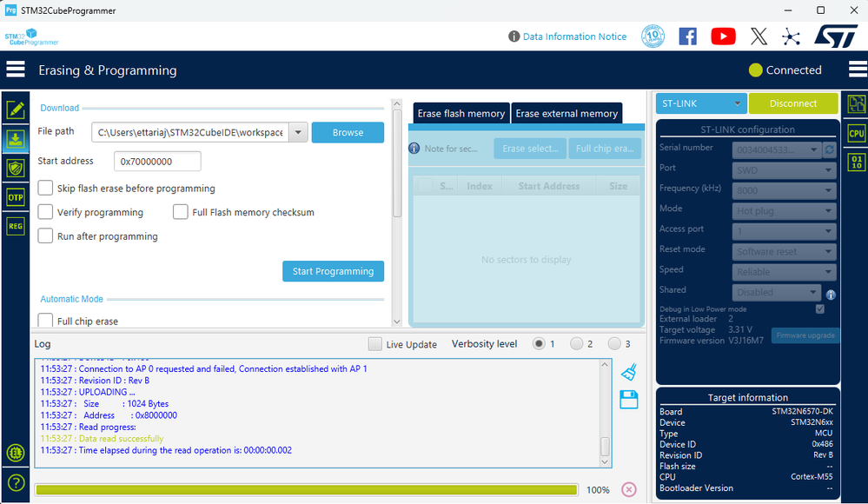Viewport: 868px width, 504px height.
Task: Click the STM32CubeProgrammer logo
Action: click(x=31, y=37)
